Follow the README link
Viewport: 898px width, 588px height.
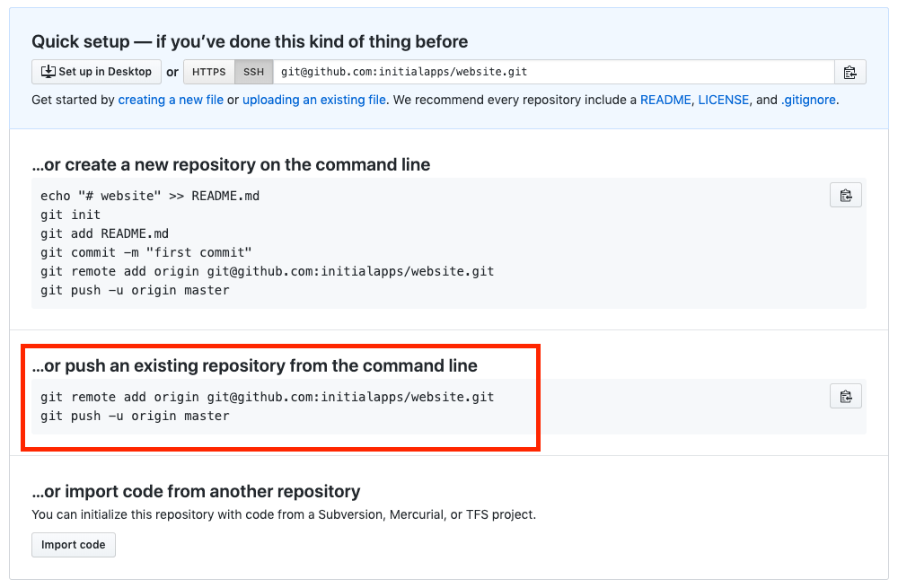665,100
